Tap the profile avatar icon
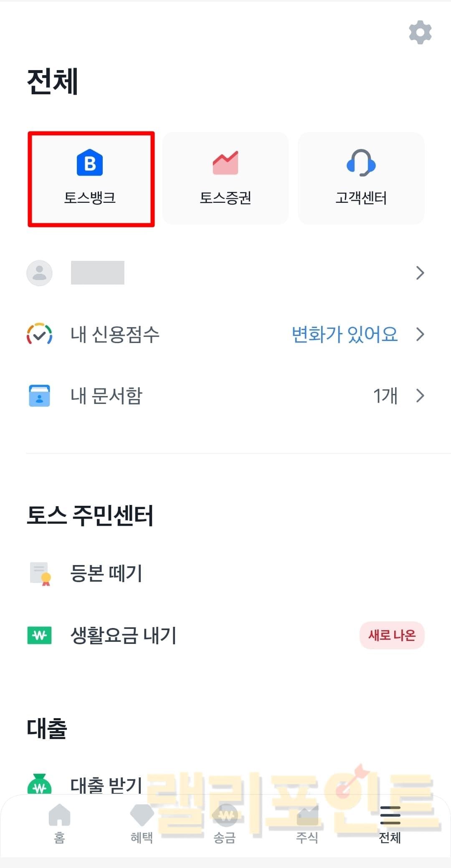451x868 pixels. click(x=40, y=273)
